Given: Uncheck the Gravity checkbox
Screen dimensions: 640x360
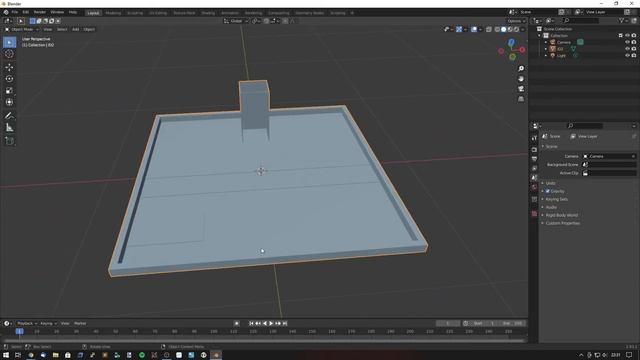Looking at the screenshot, I should 548,191.
